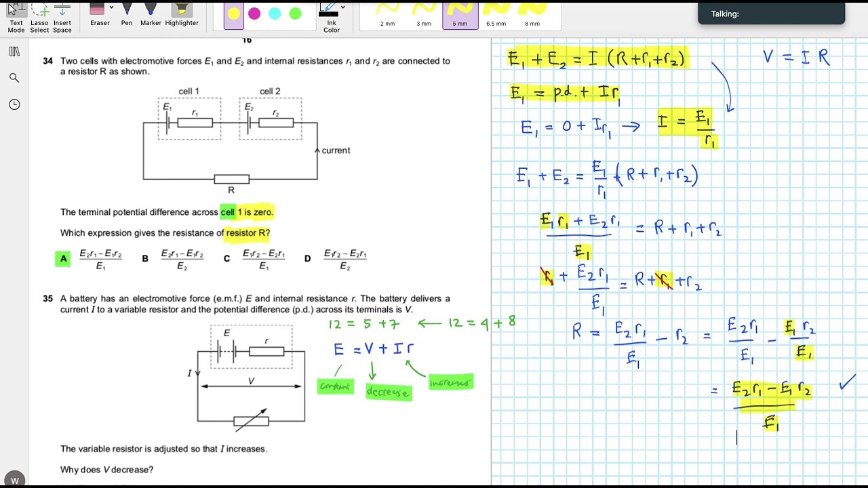Select the Text Mode tool

click(16, 17)
